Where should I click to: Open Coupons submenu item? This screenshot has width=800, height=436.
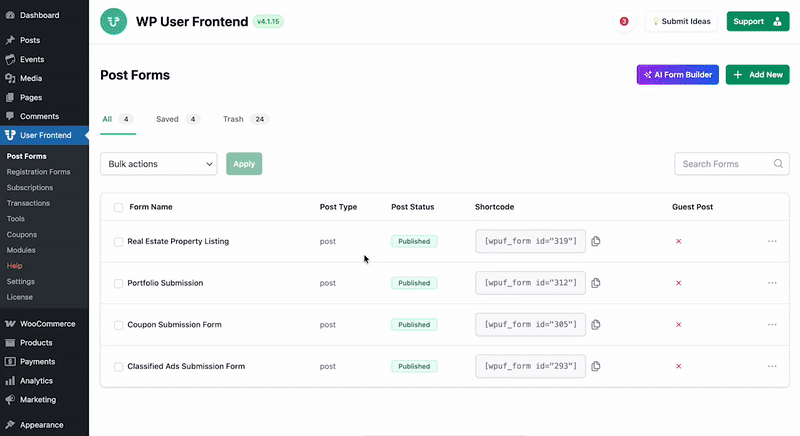[x=21, y=235]
